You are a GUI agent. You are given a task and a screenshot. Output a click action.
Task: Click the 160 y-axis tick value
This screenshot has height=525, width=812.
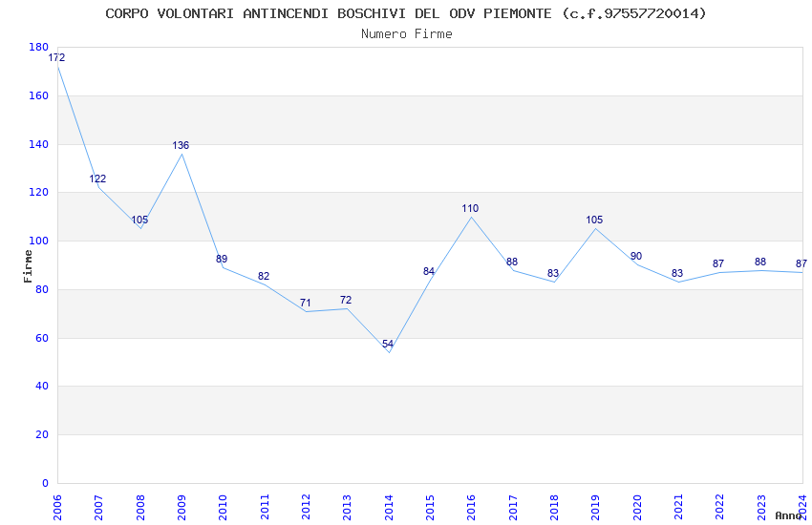click(39, 95)
